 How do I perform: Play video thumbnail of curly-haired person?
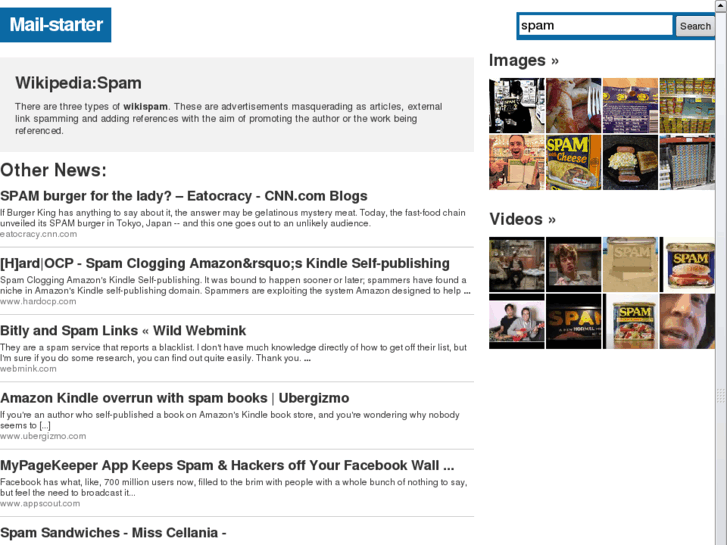574,264
